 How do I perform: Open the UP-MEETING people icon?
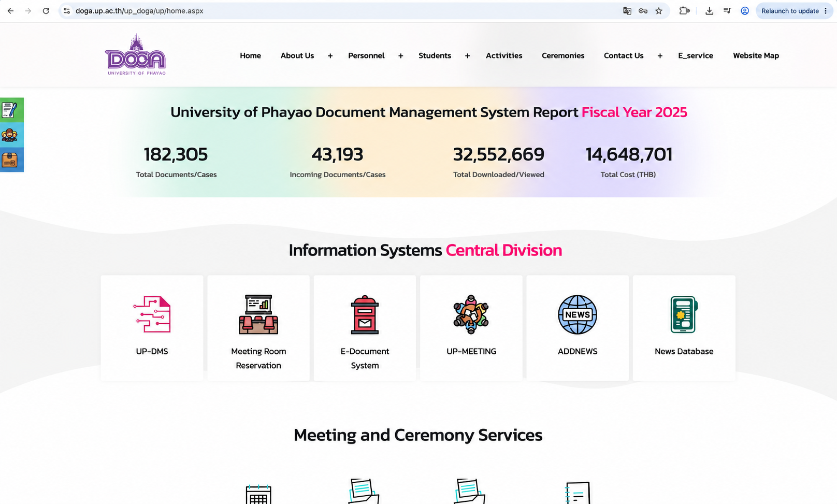pyautogui.click(x=471, y=314)
